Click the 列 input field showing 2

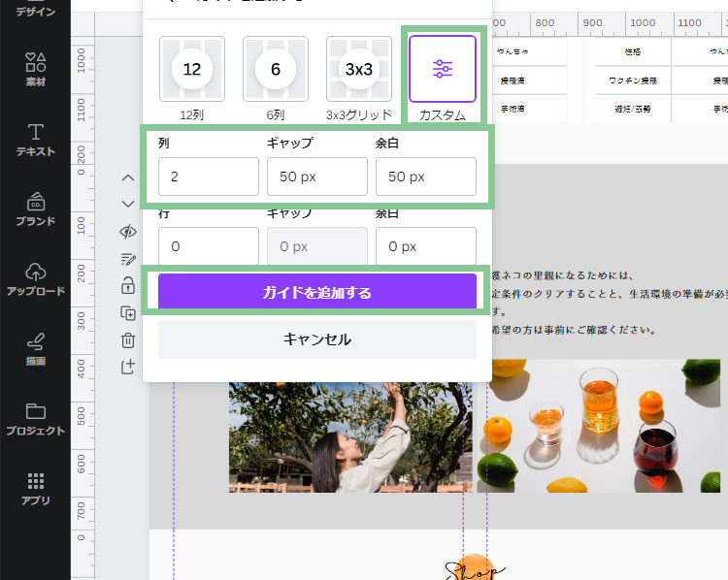tap(208, 177)
